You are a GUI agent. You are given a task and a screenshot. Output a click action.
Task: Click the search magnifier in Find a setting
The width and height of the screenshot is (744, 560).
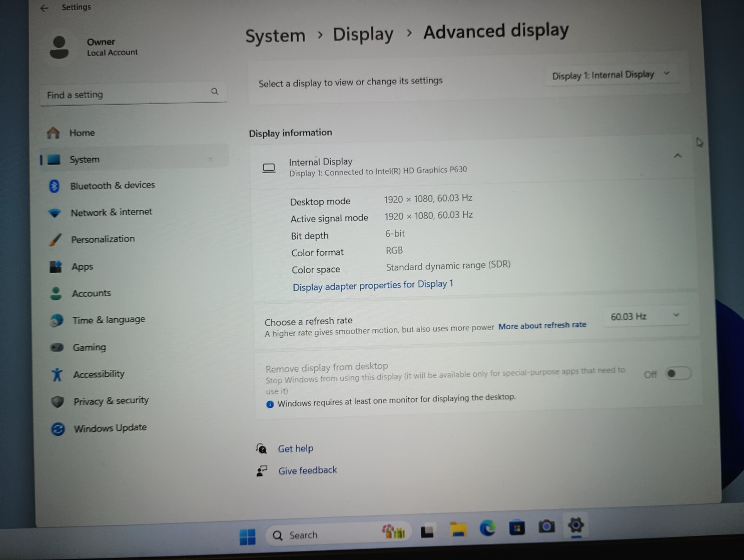(214, 92)
